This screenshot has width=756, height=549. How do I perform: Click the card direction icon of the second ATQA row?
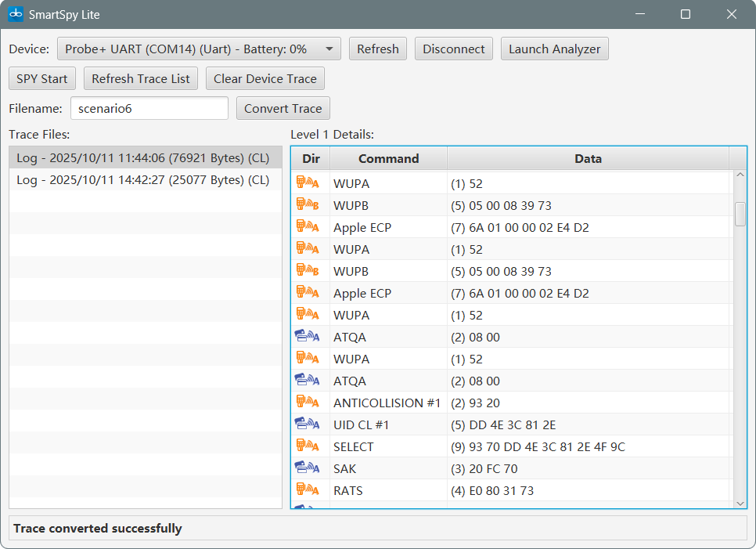(x=307, y=380)
